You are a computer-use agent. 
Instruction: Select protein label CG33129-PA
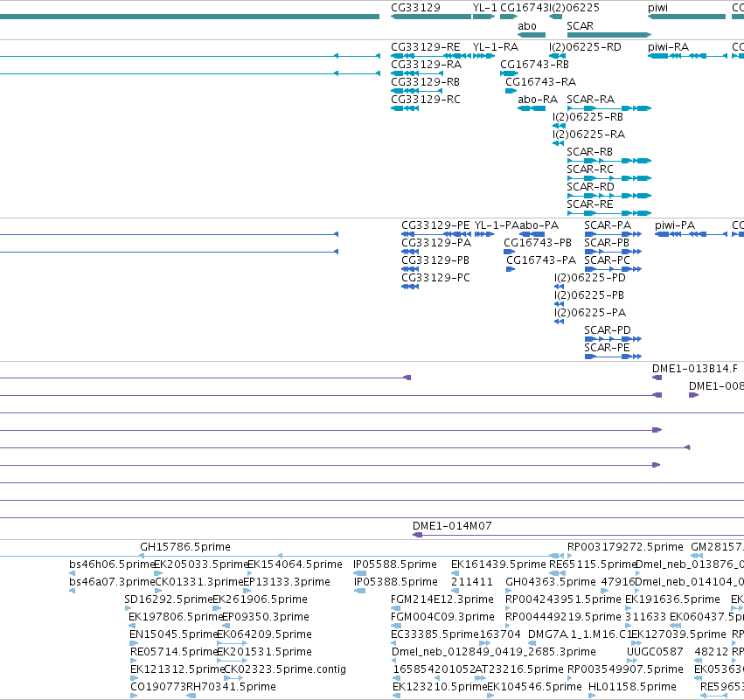coord(436,243)
